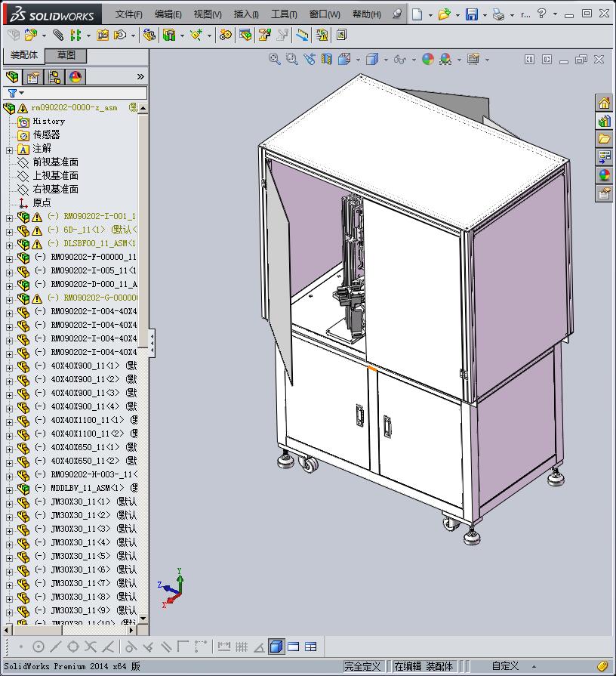Image resolution: width=616 pixels, height=676 pixels.
Task: Click the Zoom to Fit magnifier icon
Action: (x=274, y=59)
